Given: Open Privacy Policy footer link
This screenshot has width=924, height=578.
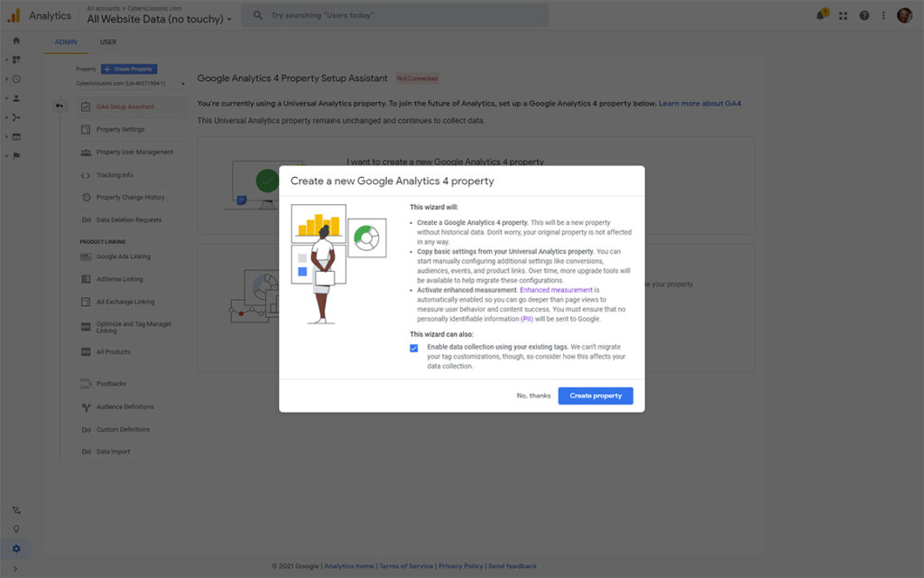Looking at the screenshot, I should (460, 566).
